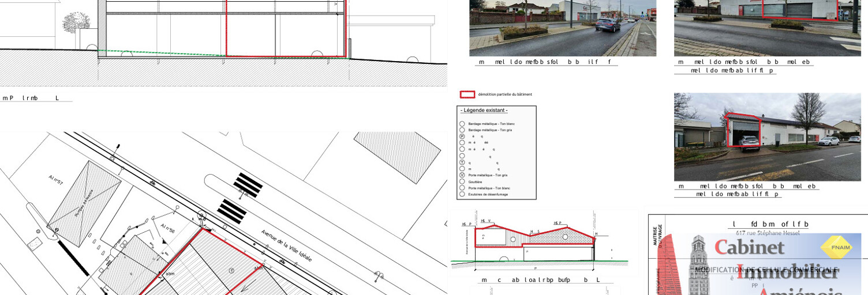The image size is (868, 295).
Task: Click the yellow FNAIM diamond logo
Action: [836, 247]
